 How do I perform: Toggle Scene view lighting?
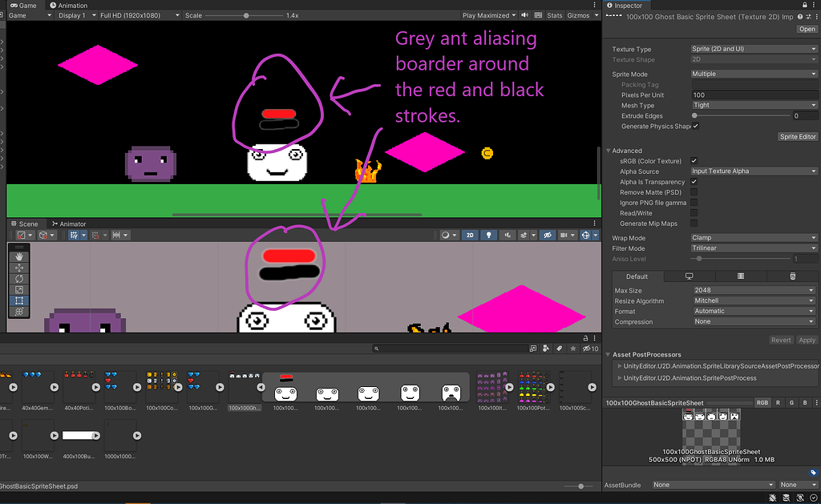[x=488, y=235]
